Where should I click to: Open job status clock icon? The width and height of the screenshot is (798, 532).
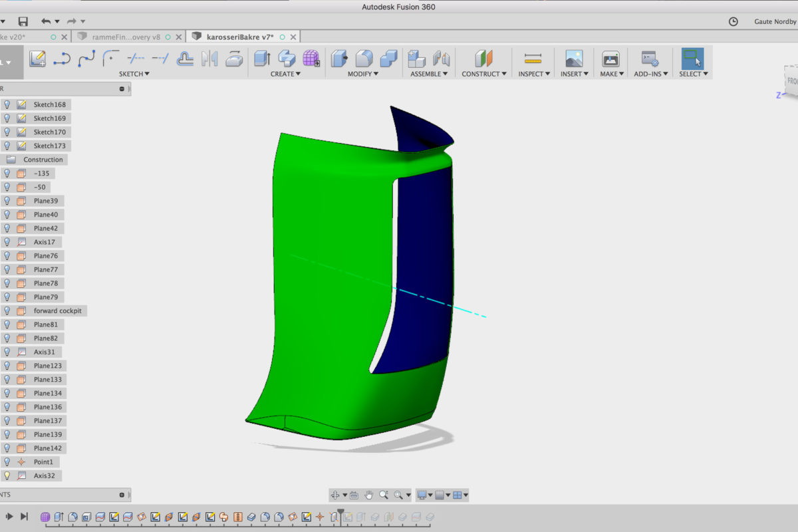pos(733,22)
